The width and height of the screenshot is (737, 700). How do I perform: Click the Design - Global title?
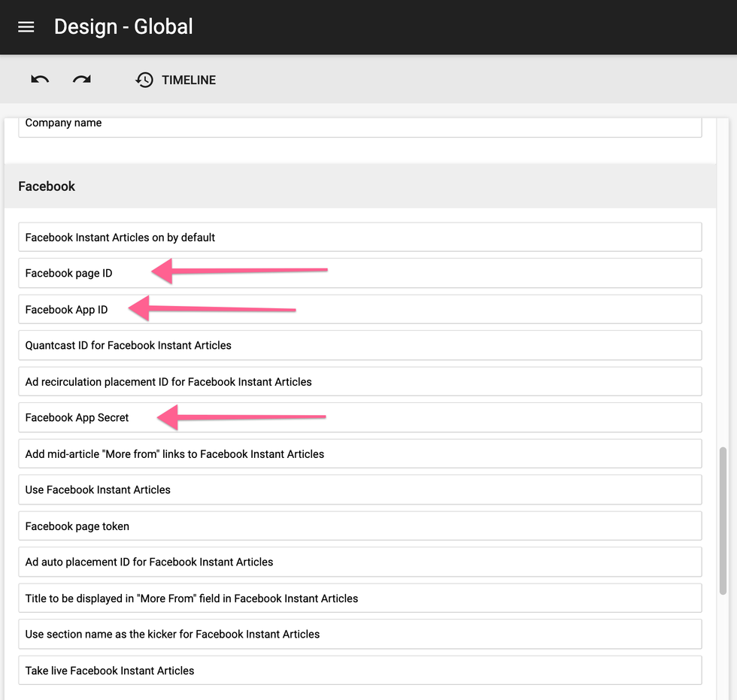[123, 26]
